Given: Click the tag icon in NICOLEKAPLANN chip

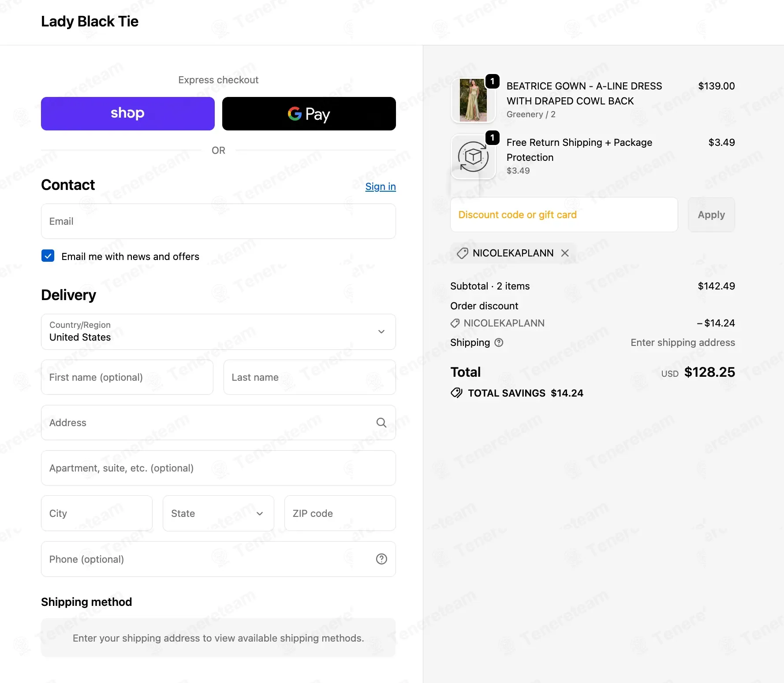Looking at the screenshot, I should [462, 253].
